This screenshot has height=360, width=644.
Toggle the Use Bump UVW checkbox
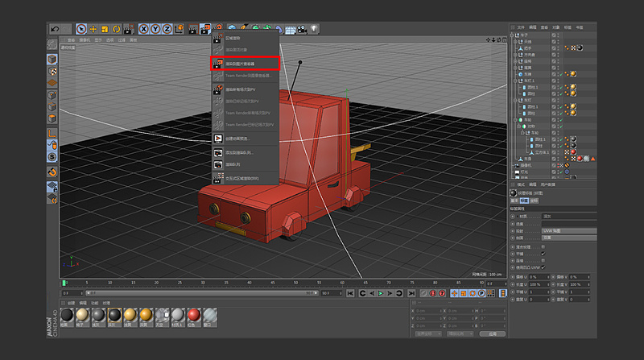[543, 267]
